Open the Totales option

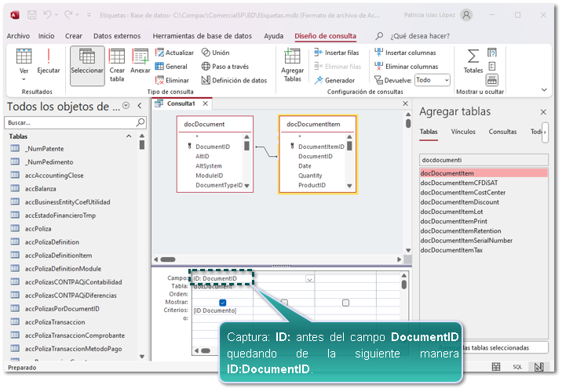(473, 61)
